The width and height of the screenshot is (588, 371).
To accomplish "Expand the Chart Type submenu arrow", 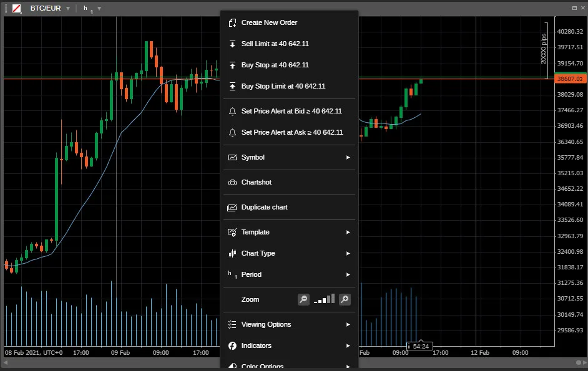I will tap(348, 254).
